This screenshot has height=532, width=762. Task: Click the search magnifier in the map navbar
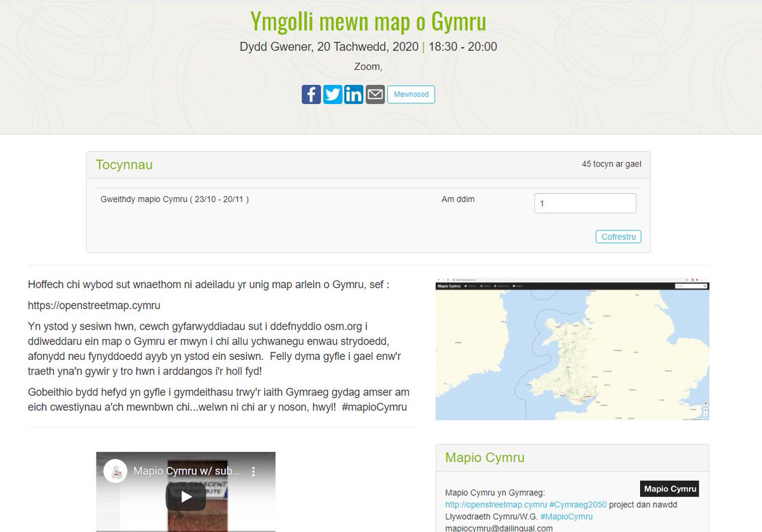coord(704,286)
